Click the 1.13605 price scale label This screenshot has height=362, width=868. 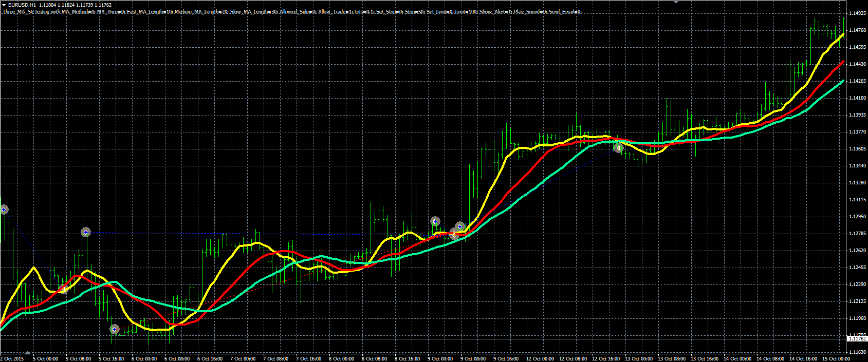coord(858,149)
